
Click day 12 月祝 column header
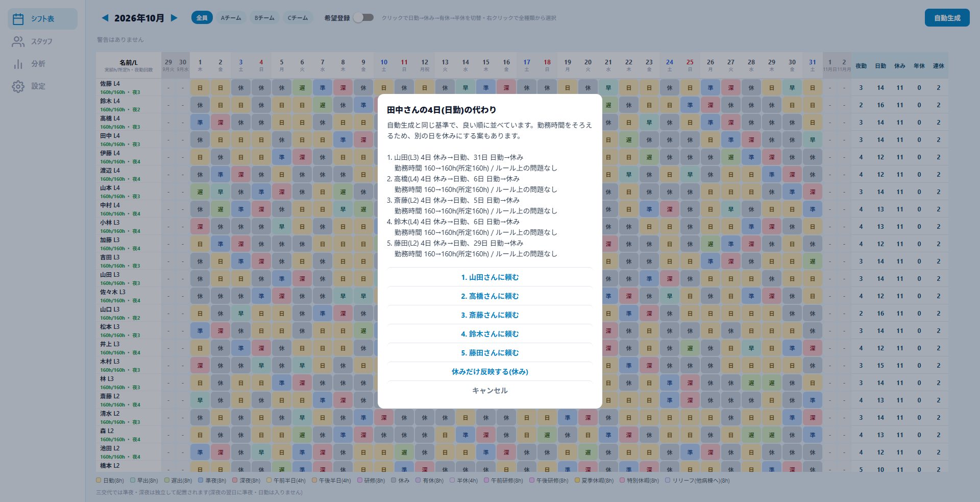coord(425,65)
